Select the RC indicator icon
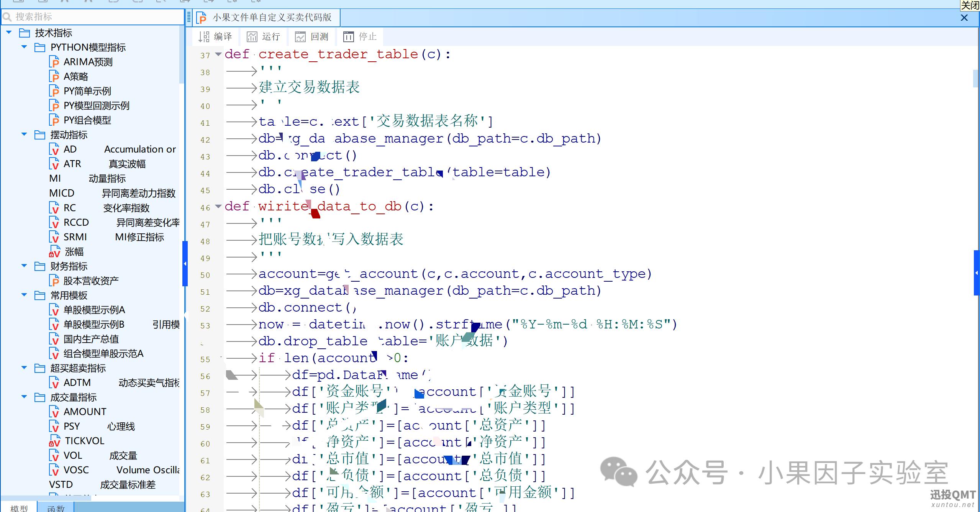 coord(54,208)
